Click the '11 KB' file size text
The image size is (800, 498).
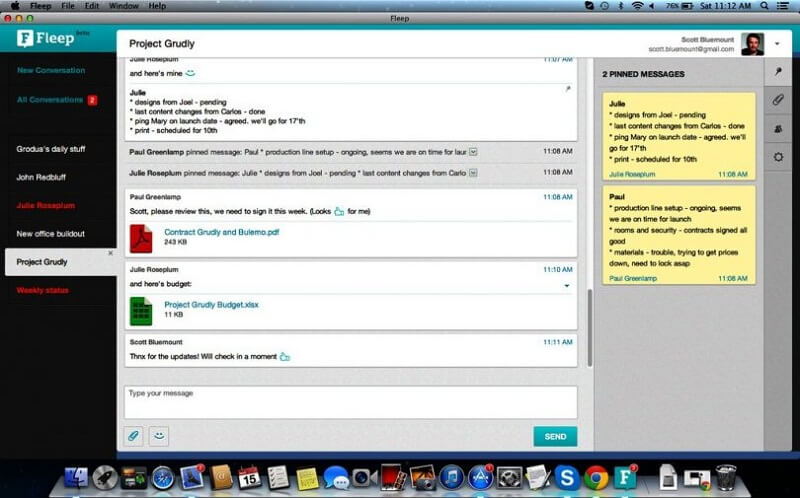[173, 315]
